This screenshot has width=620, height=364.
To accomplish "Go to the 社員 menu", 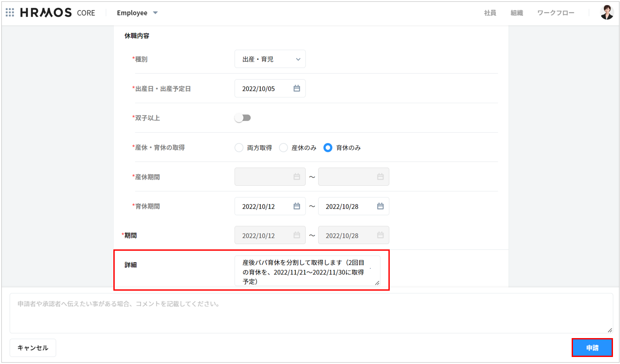I will click(490, 13).
